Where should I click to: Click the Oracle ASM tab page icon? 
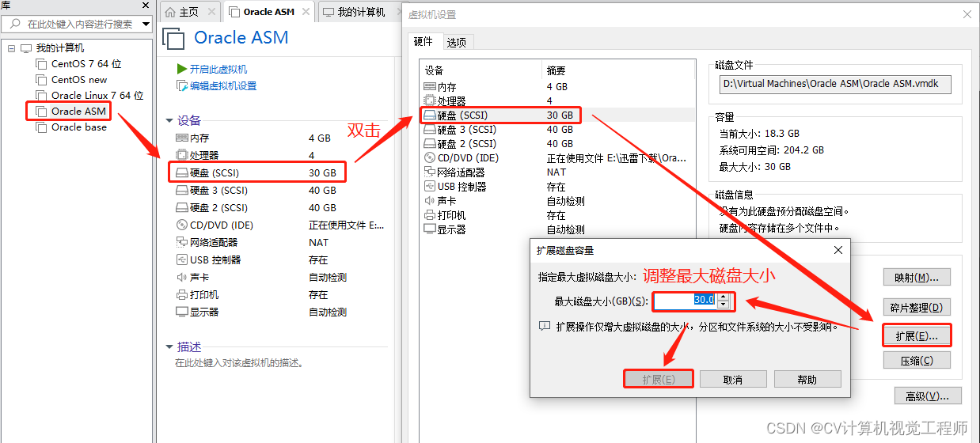point(234,12)
